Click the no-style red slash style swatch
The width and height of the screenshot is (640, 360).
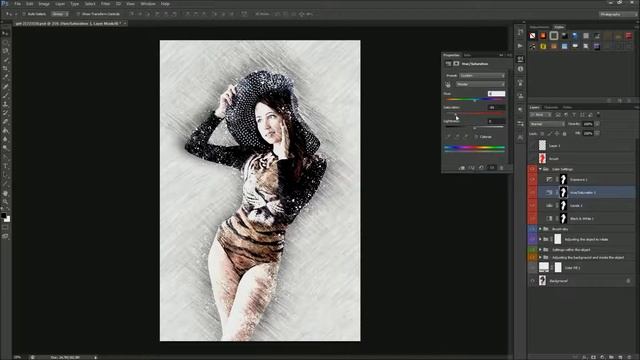tap(533, 36)
